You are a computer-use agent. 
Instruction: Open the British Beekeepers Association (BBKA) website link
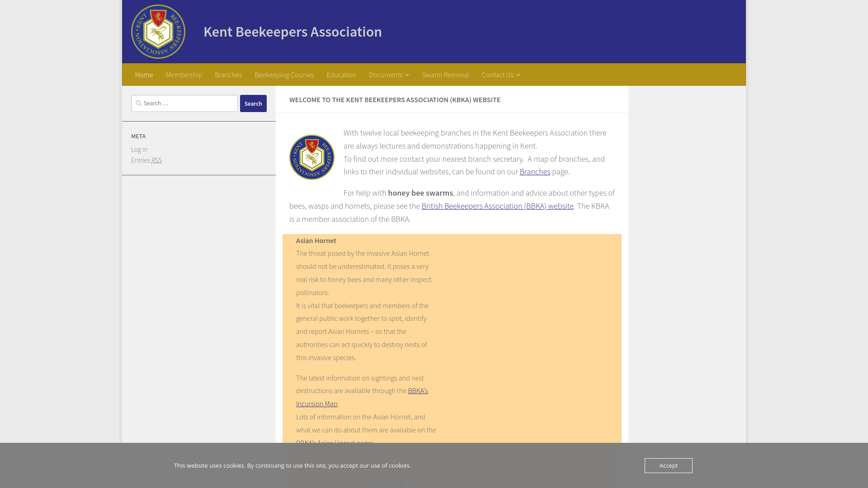coord(497,206)
